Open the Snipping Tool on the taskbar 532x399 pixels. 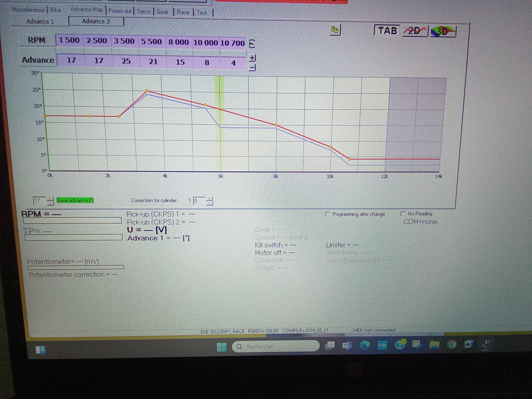(417, 345)
